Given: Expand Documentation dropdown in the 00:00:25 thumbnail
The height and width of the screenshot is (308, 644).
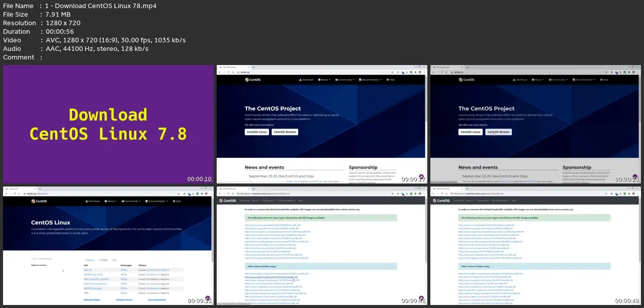Looking at the screenshot, I should coord(584,80).
